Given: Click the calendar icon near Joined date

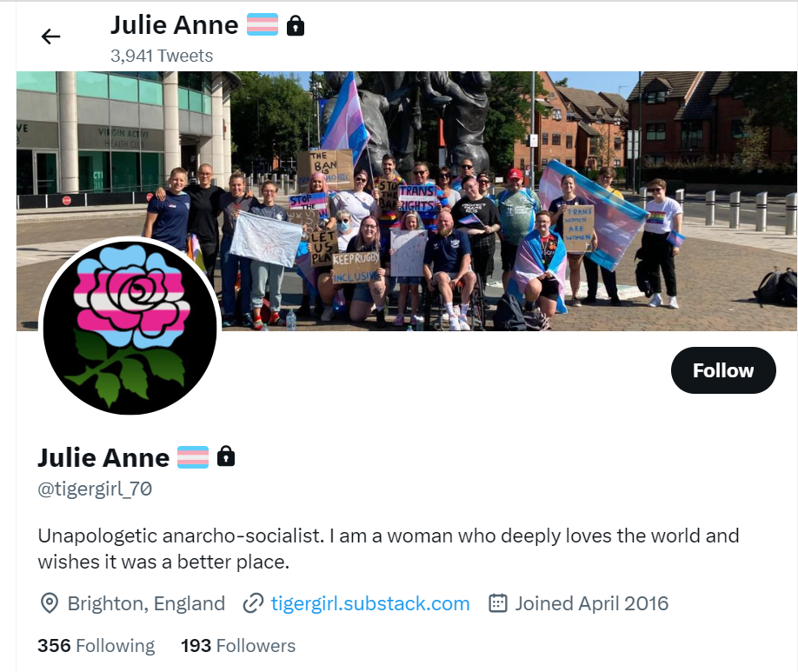Looking at the screenshot, I should click(x=498, y=602).
